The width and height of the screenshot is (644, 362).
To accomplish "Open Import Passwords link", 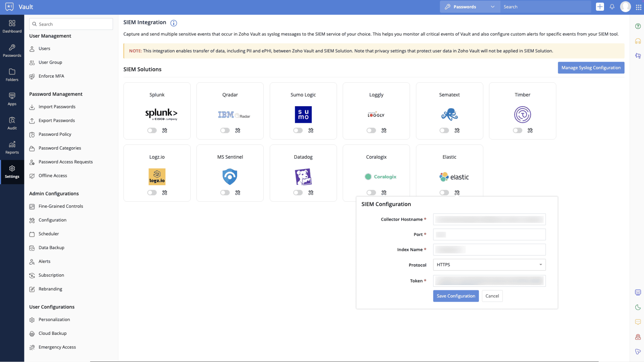I will [57, 107].
